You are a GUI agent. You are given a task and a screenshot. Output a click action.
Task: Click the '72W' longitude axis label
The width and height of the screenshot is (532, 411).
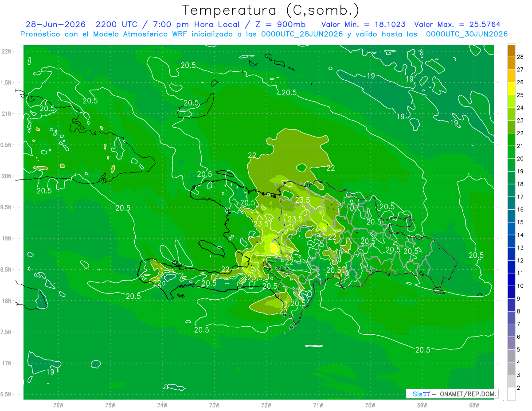266,405
